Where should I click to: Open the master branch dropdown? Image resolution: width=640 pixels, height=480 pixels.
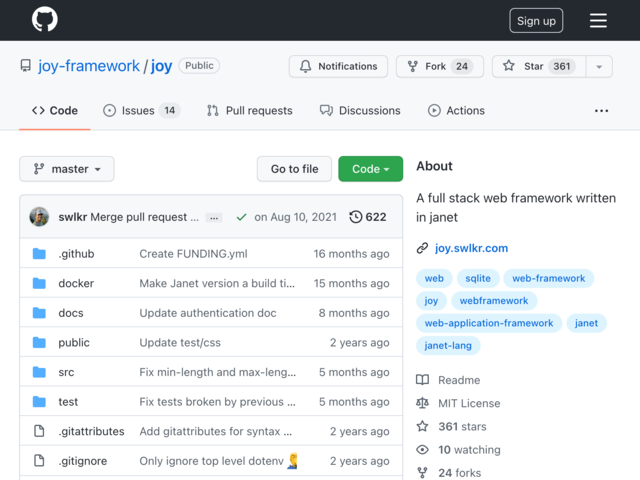click(67, 169)
